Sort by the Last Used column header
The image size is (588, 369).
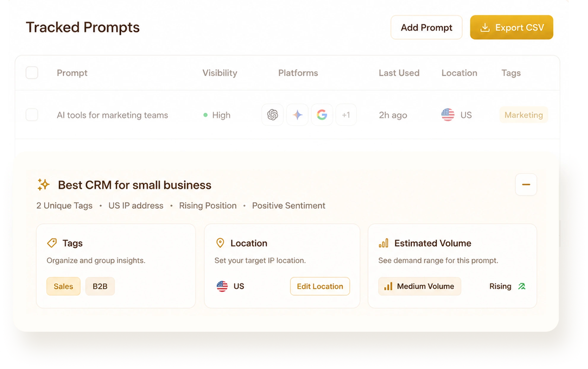point(399,73)
